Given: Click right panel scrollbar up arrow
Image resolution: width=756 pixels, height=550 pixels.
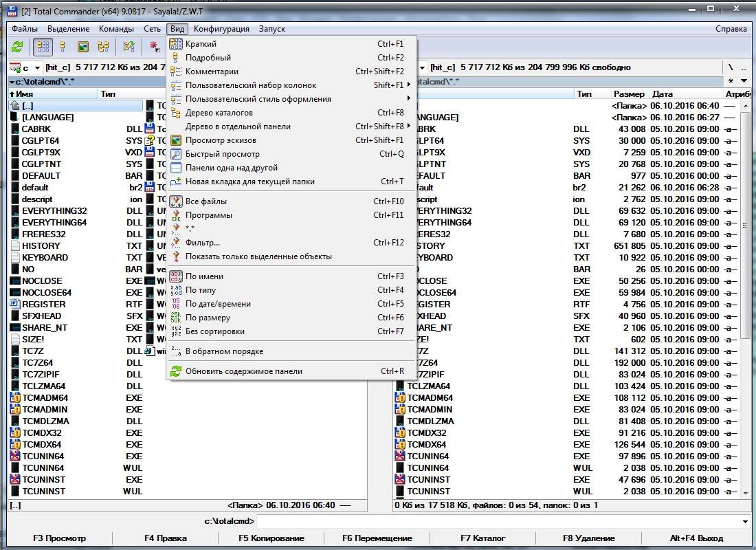Looking at the screenshot, I should coord(746,106).
